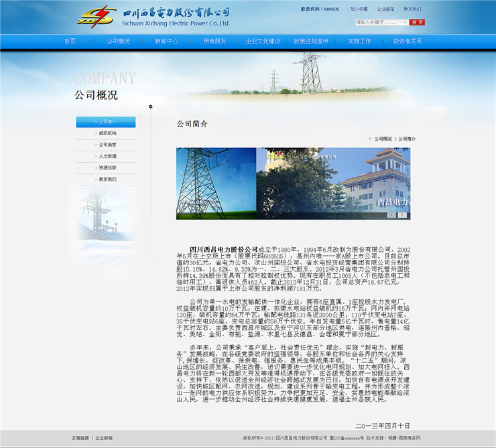The width and height of the screenshot is (496, 448).
Task: Click the Sichuan Xichang Electric Power logo
Action: click(152, 16)
